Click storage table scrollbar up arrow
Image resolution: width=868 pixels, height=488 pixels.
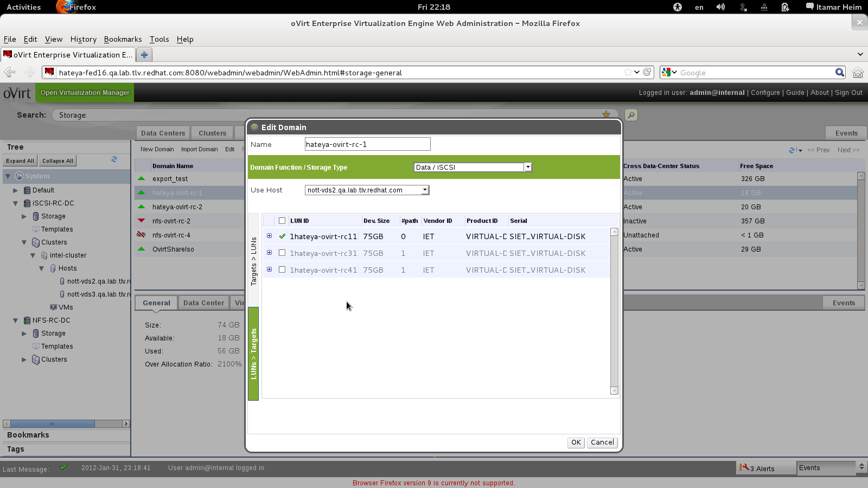pyautogui.click(x=861, y=176)
